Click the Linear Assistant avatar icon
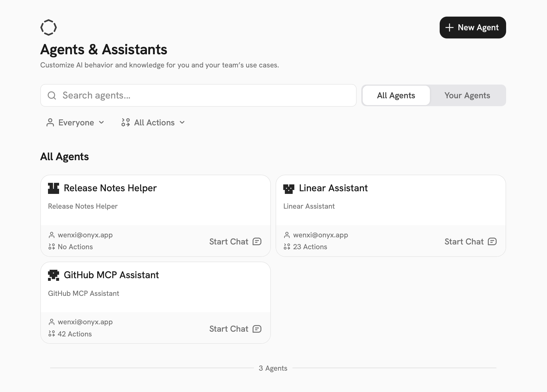 [x=289, y=189]
